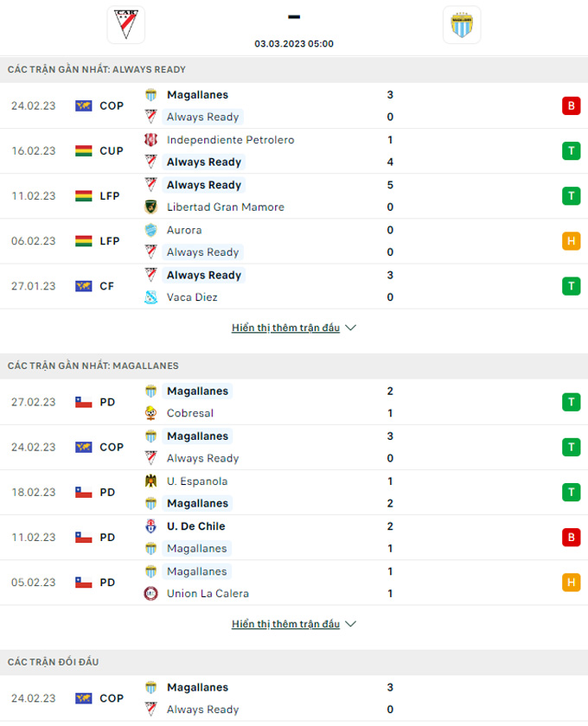Open the Union La Calera logo
Image resolution: width=588 pixels, height=726 pixels.
point(150,594)
